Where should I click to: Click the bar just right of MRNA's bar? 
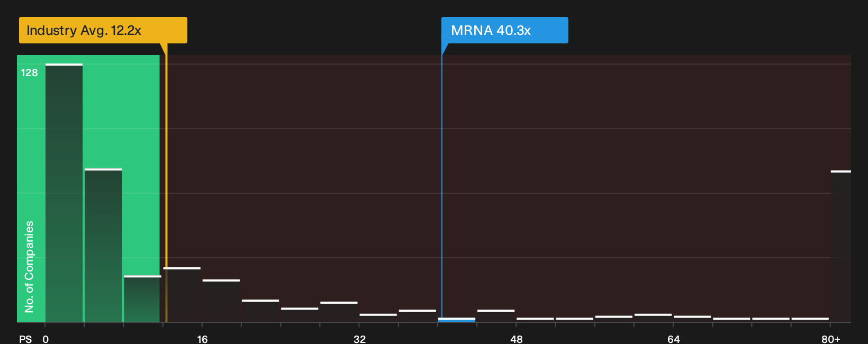pyautogui.click(x=496, y=316)
